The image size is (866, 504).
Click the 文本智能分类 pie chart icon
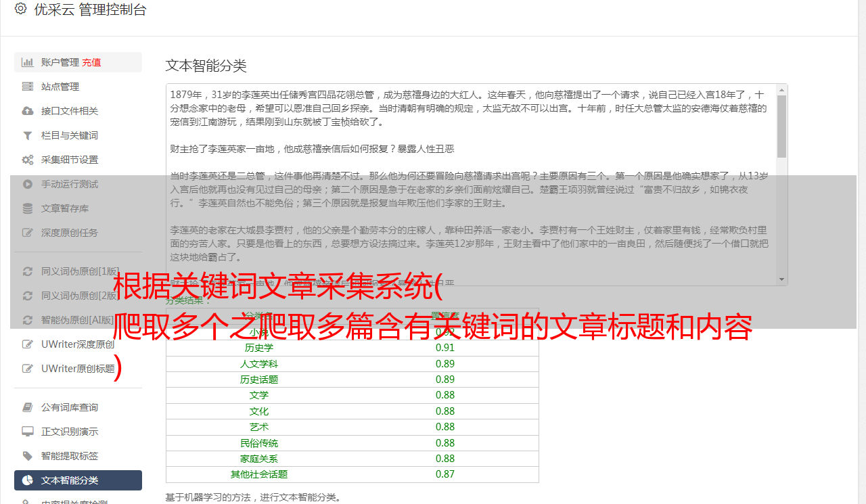click(x=28, y=480)
